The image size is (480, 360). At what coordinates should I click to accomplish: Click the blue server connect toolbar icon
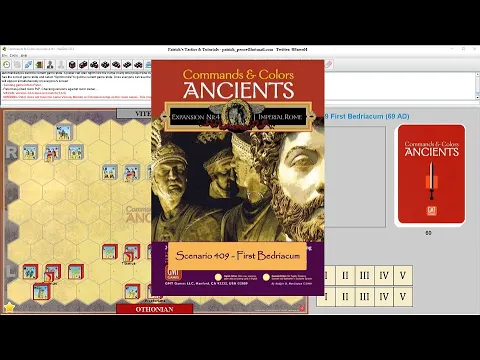pos(28,65)
